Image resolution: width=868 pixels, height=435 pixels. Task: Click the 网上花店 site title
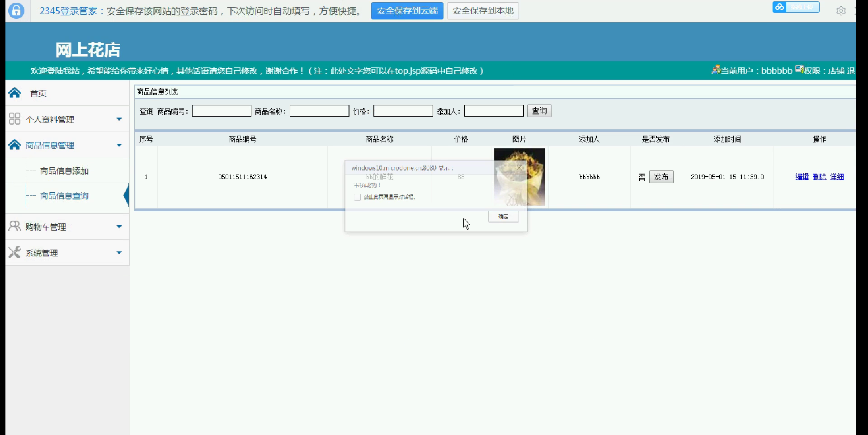88,50
